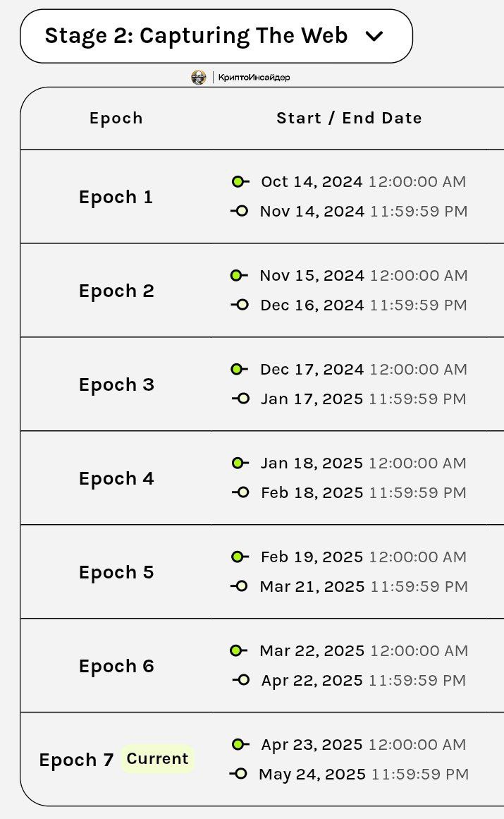Click Epoch 4 start marker for Jan 18
The image size is (504, 819).
point(240,463)
